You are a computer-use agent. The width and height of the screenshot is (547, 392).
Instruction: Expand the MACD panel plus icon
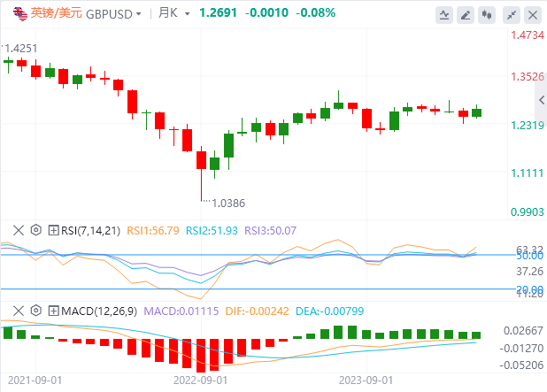pos(53,311)
